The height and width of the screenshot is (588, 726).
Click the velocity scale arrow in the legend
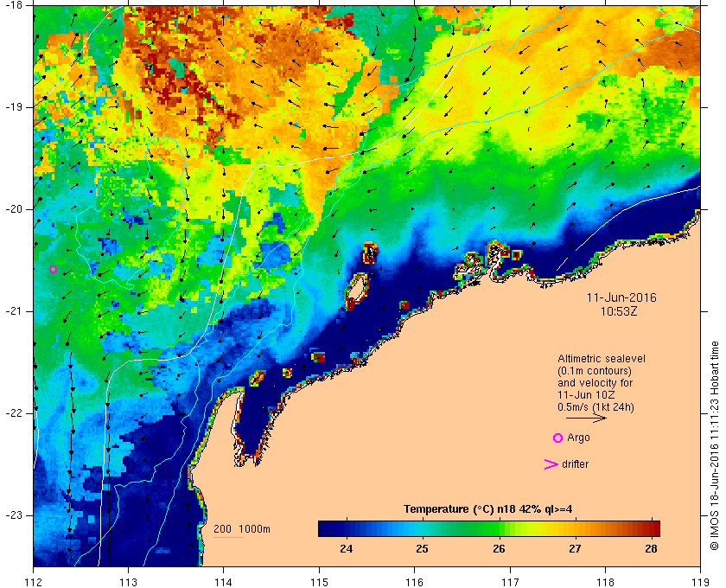[586, 419]
